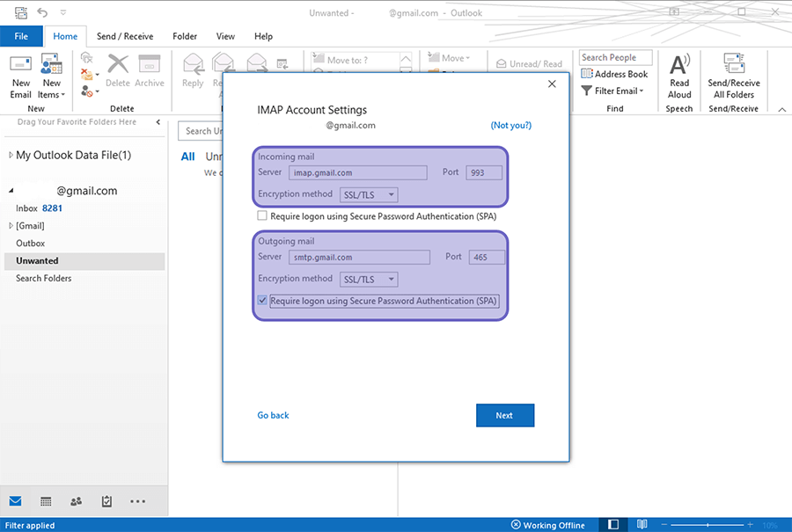Click the New Email icon

click(x=21, y=64)
